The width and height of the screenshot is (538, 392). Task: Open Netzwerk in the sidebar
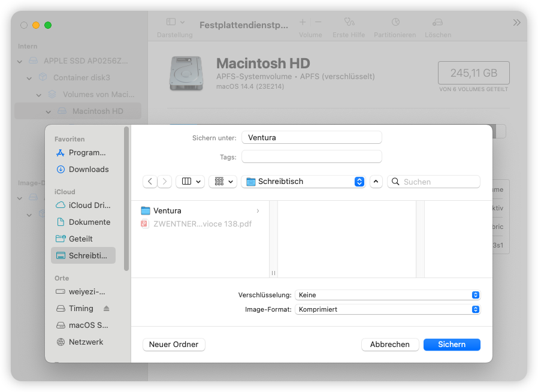coord(83,342)
